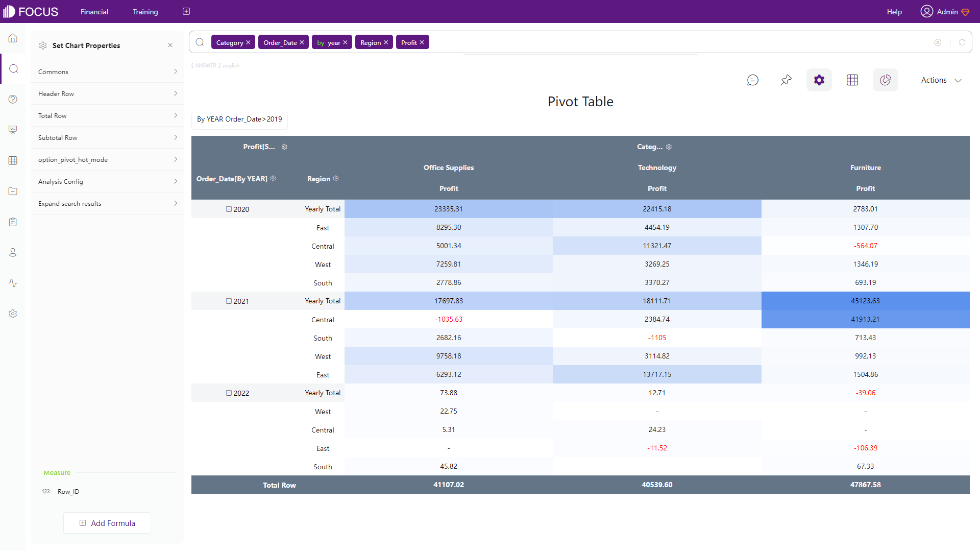980x551 pixels.
Task: Click the add tab plus icon in the top bar
Action: 186,11
